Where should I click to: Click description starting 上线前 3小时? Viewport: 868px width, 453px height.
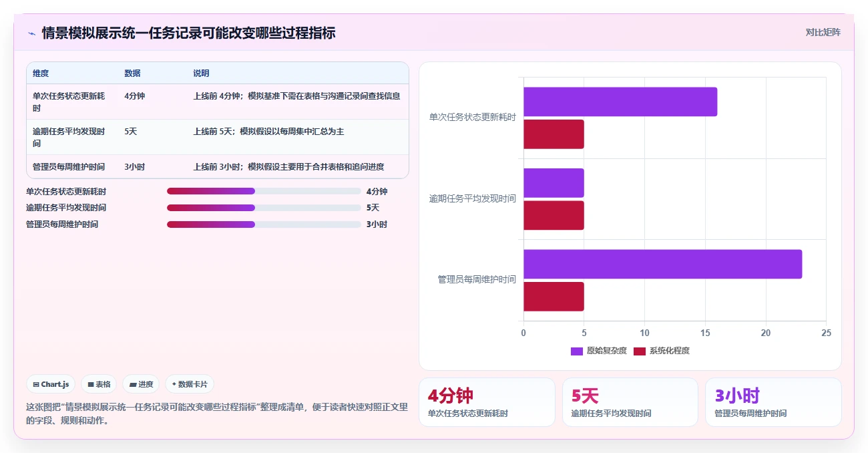(288, 167)
